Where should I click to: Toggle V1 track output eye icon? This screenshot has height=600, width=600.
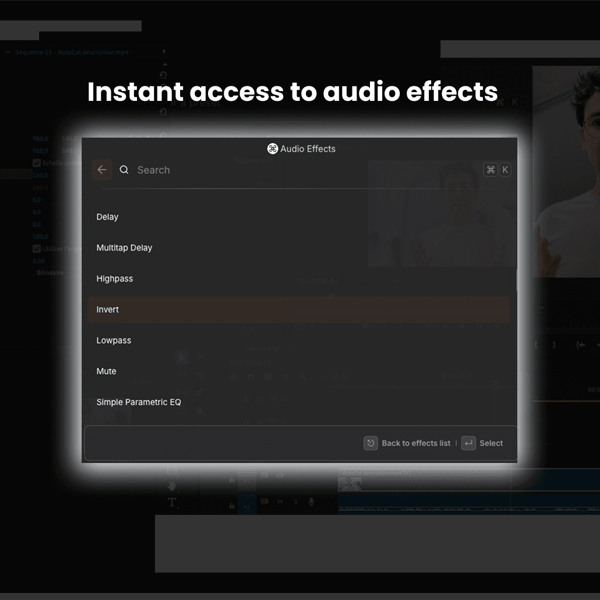[x=280, y=476]
